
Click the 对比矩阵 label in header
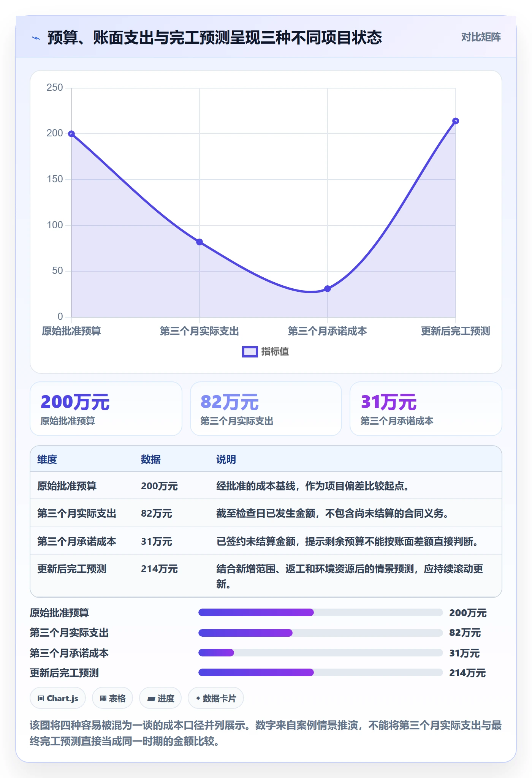(x=481, y=37)
